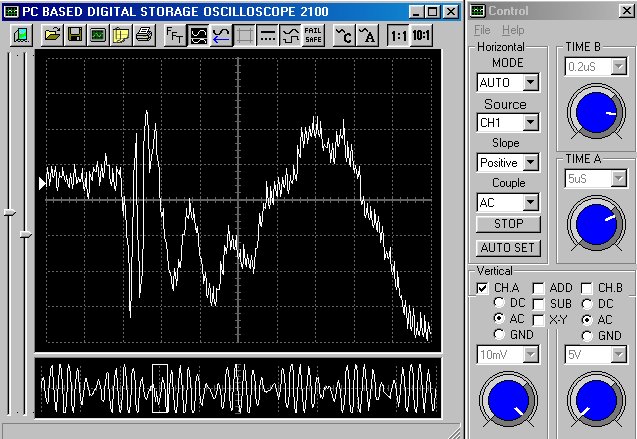The image size is (637, 439).
Task: Toggle the grid display icon
Action: [x=245, y=35]
